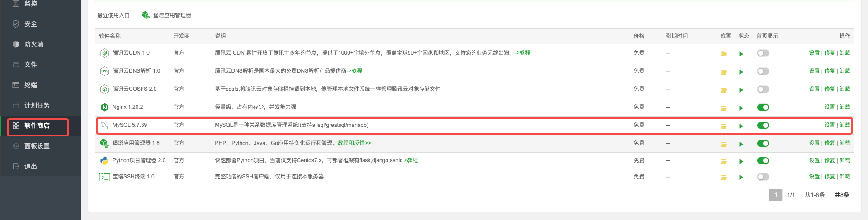Open folder location for Python项目管理器 2.0
The image size is (868, 220).
[x=723, y=161]
